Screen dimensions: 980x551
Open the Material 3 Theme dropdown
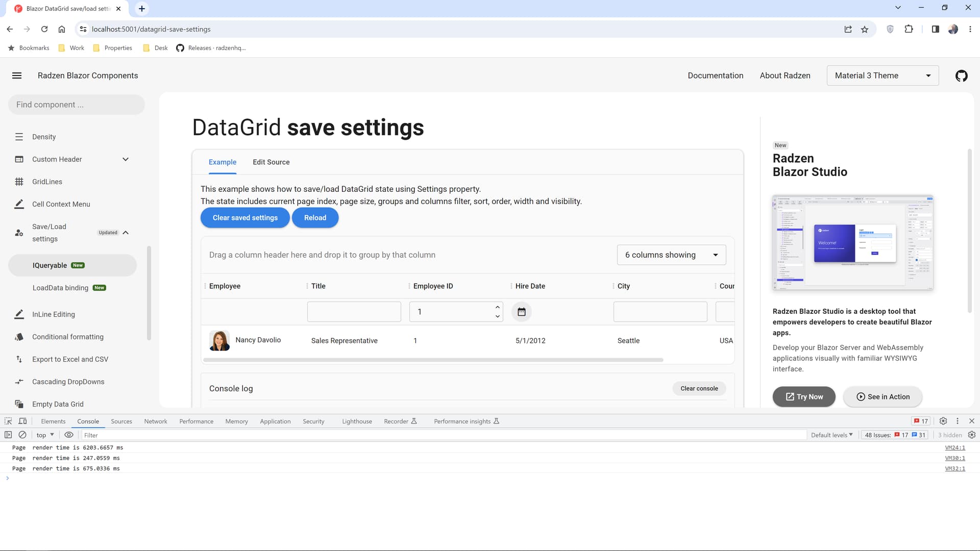tap(883, 76)
